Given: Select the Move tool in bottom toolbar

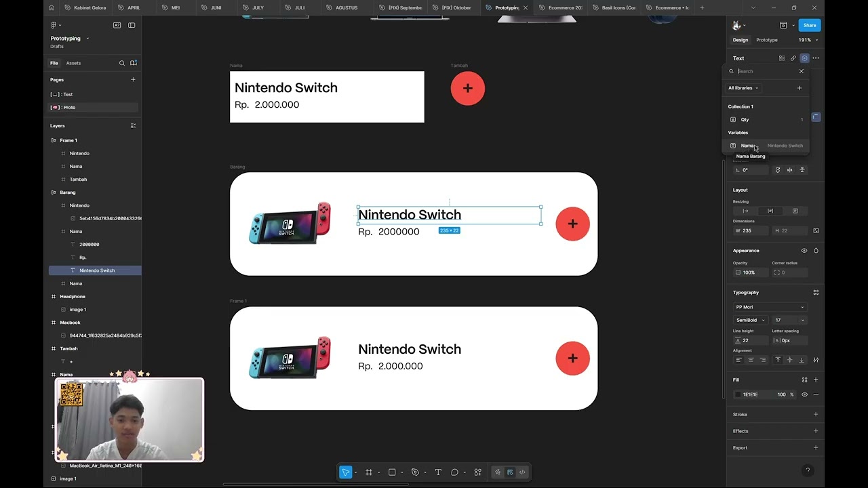Looking at the screenshot, I should (x=346, y=472).
